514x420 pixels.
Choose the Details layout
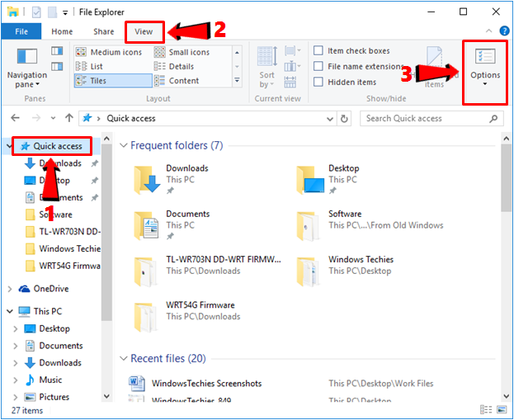click(174, 67)
